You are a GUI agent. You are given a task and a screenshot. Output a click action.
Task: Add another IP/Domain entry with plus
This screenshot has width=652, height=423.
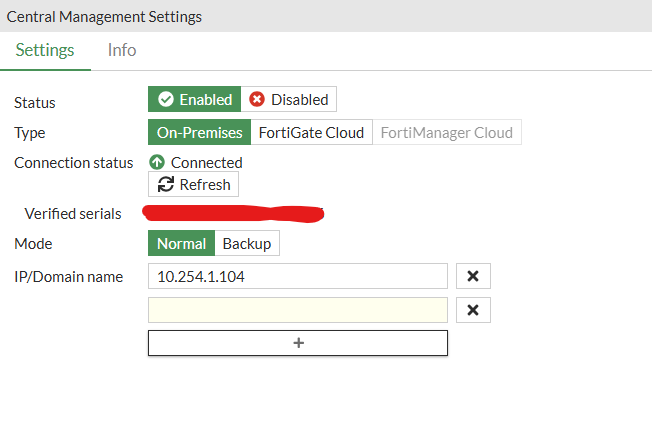pos(298,343)
